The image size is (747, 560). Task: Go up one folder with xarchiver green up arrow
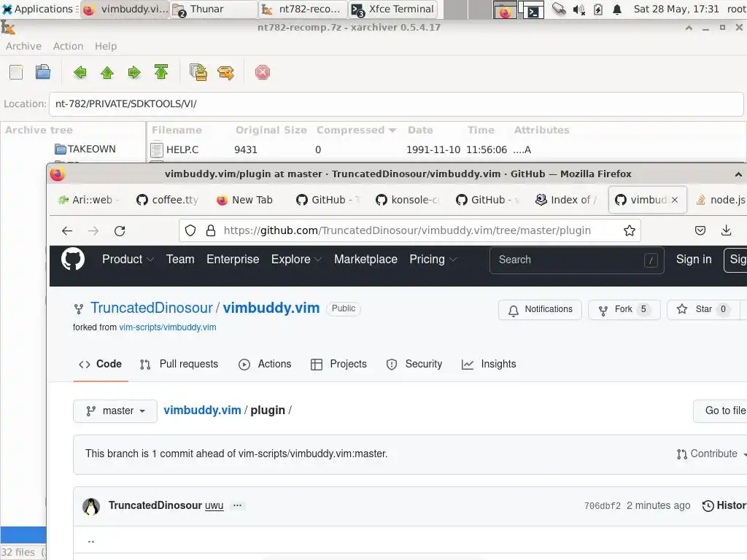[107, 72]
